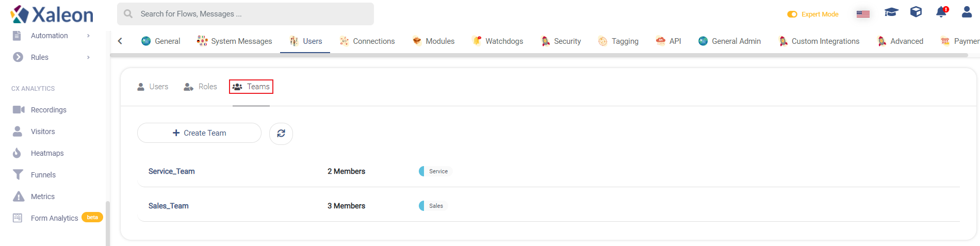The height and width of the screenshot is (246, 980).
Task: Click the cube package icon
Action: pyautogui.click(x=916, y=12)
